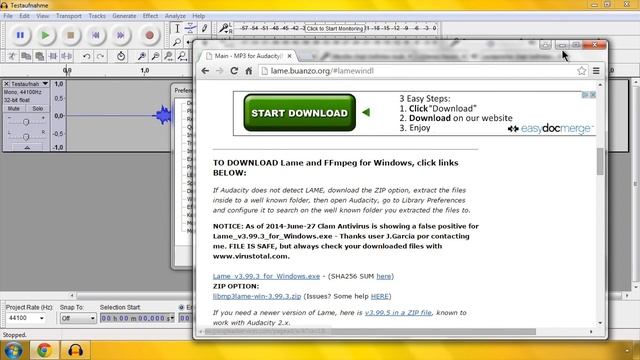The height and width of the screenshot is (360, 640).
Task: Go to Chrome home page
Action: click(249, 71)
